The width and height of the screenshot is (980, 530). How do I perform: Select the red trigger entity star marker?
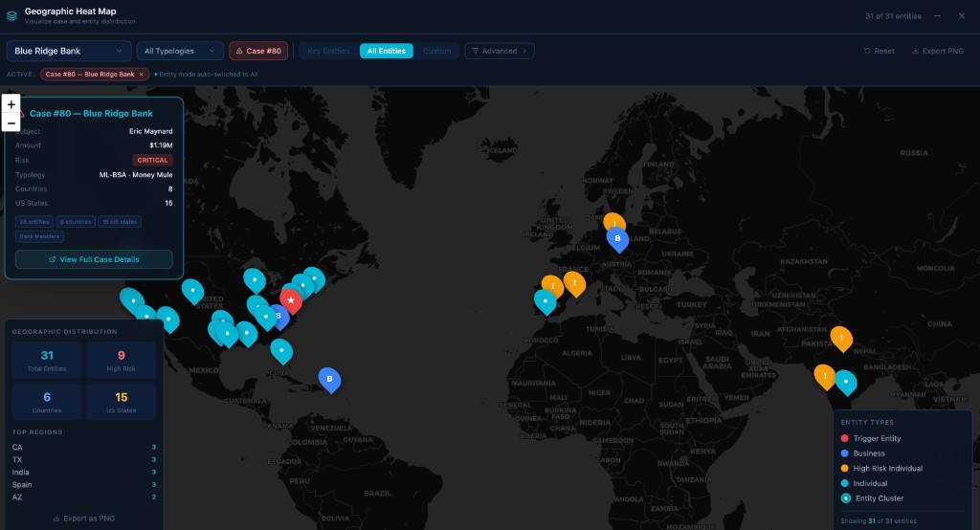tap(291, 300)
